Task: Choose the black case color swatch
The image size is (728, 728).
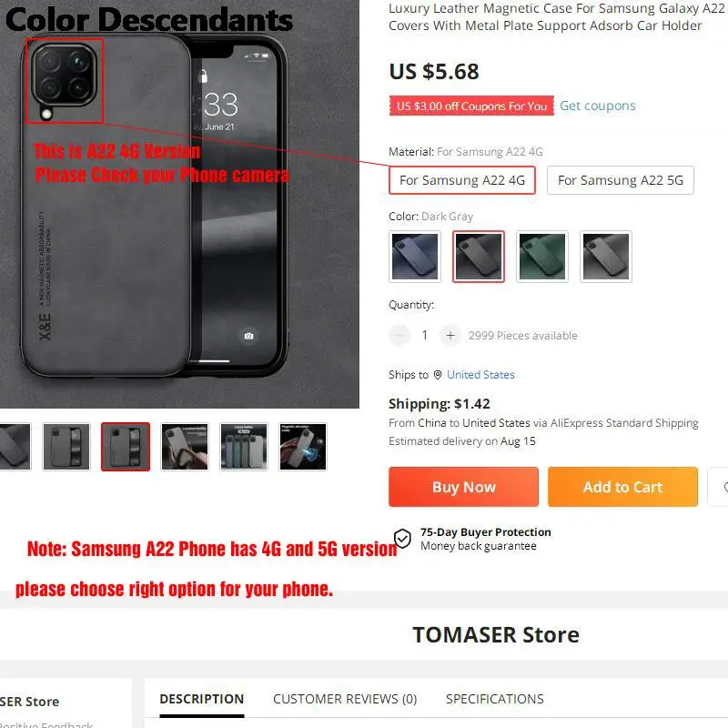Action: pos(606,257)
